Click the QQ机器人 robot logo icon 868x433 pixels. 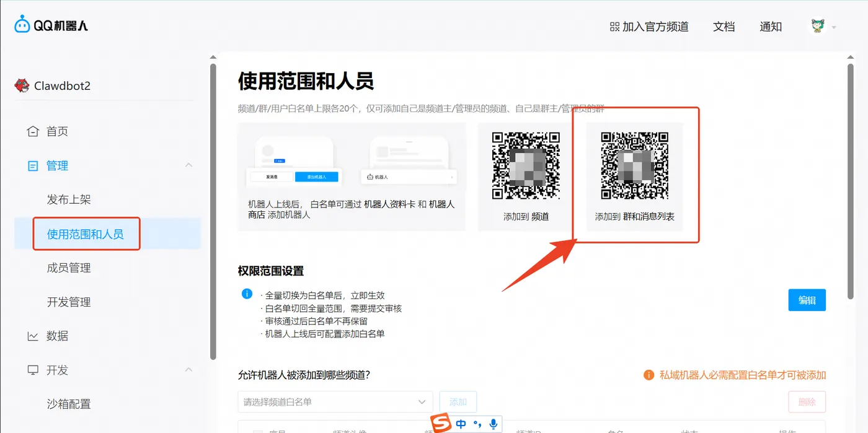point(22,25)
